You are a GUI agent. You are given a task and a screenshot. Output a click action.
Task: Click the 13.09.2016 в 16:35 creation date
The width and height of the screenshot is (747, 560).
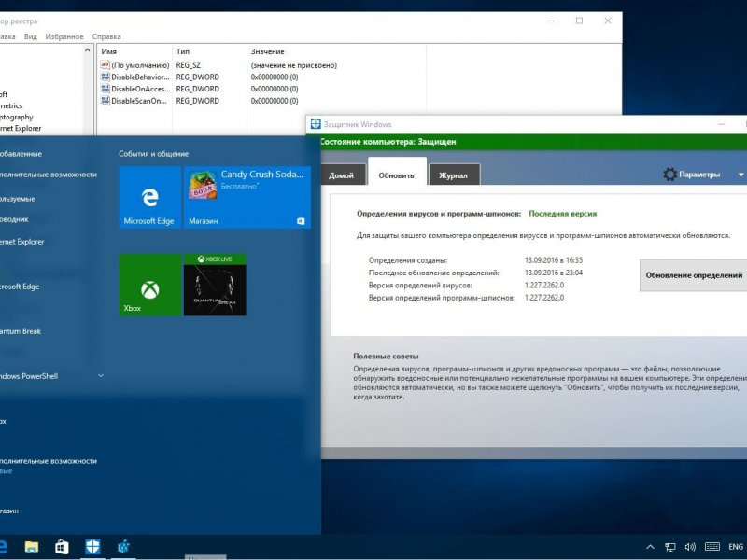click(553, 260)
